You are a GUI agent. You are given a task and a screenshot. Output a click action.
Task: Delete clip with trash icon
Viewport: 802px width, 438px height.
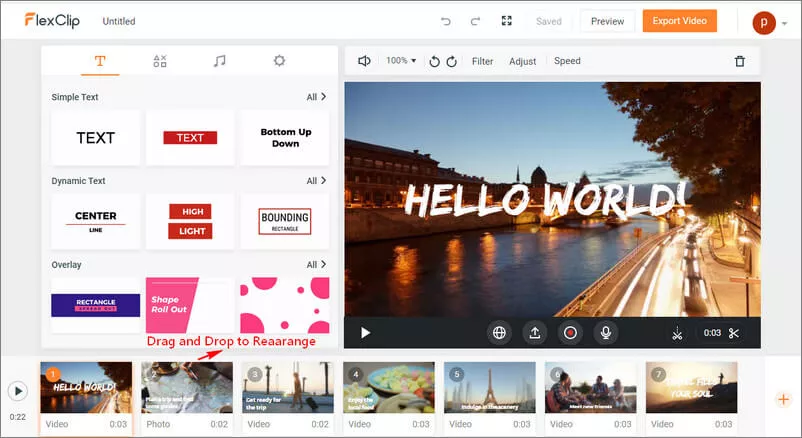pos(740,61)
